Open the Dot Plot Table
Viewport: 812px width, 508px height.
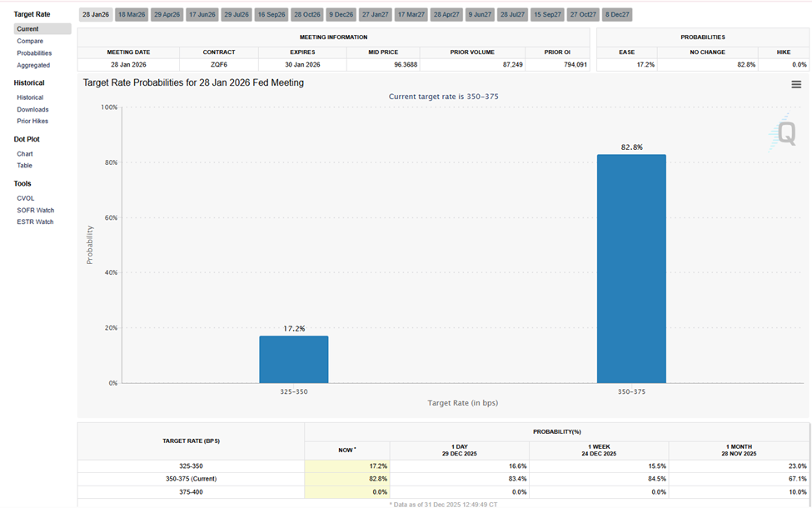pos(23,165)
